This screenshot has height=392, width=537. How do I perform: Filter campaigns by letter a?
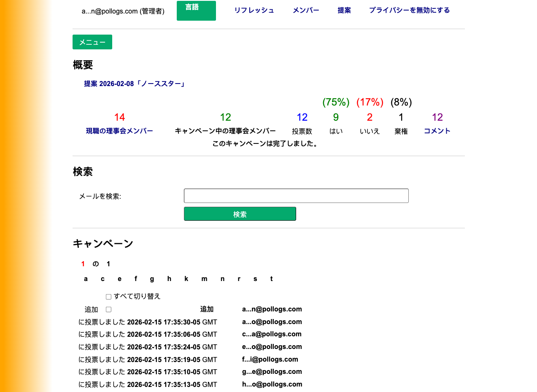click(x=86, y=279)
